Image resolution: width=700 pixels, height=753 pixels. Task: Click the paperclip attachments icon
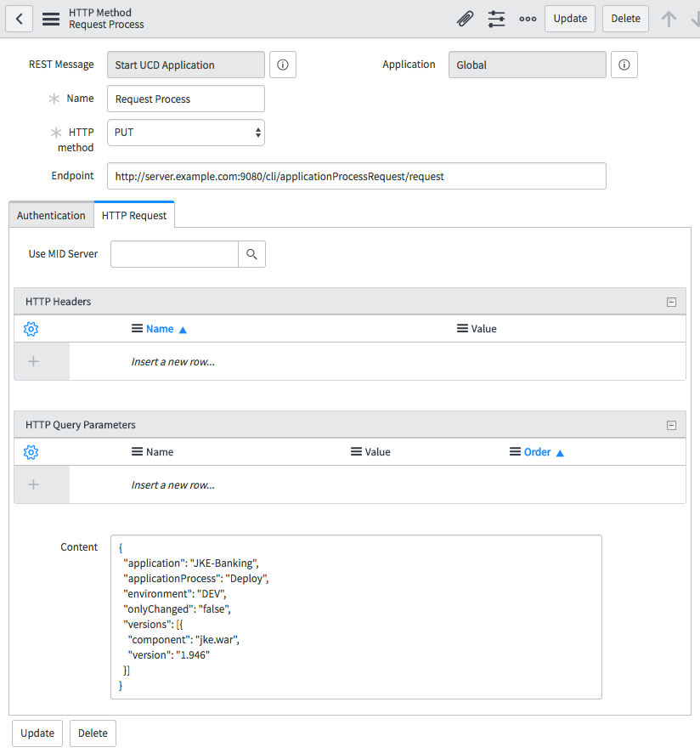[x=465, y=19]
